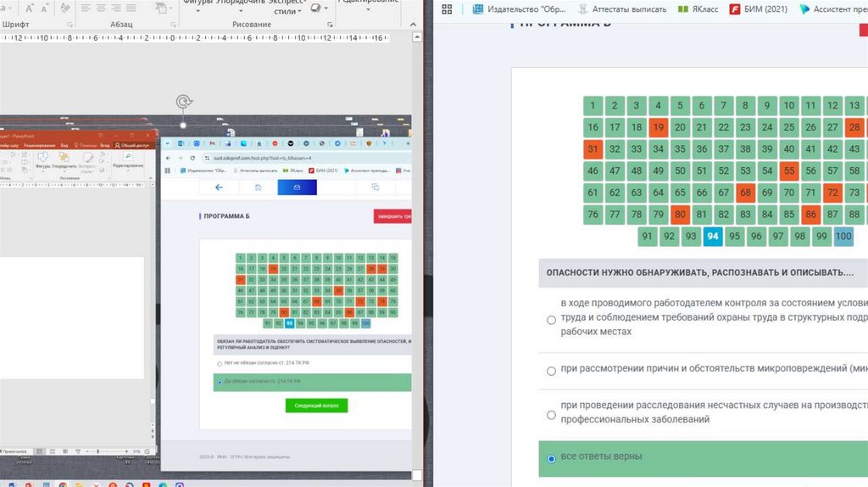Open the Рисование drawing dialog launcher

click(x=330, y=25)
